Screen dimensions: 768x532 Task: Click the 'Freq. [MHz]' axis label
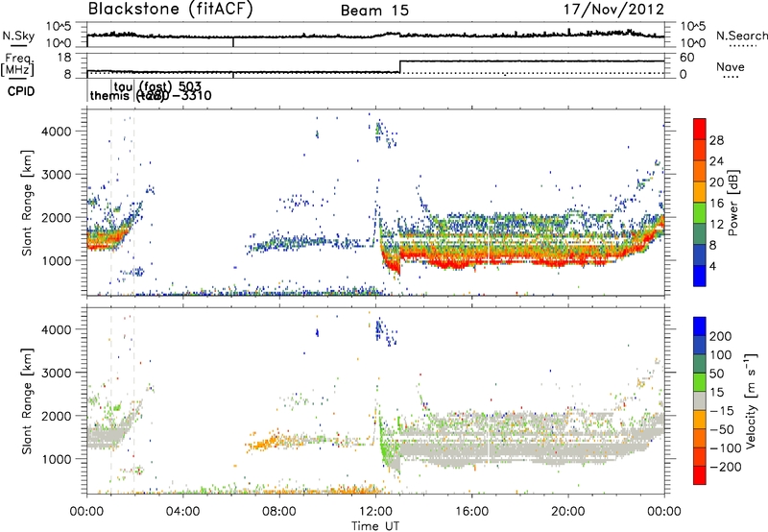tap(18, 64)
